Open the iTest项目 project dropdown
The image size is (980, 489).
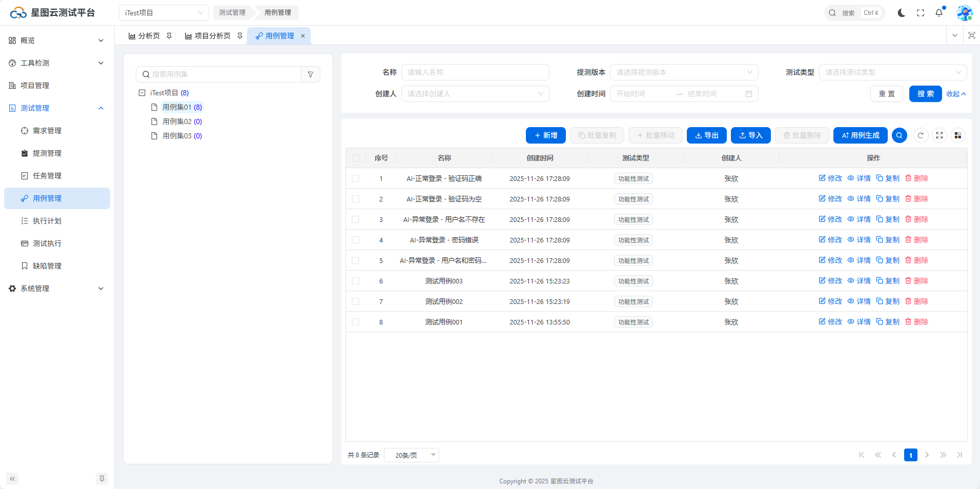164,13
